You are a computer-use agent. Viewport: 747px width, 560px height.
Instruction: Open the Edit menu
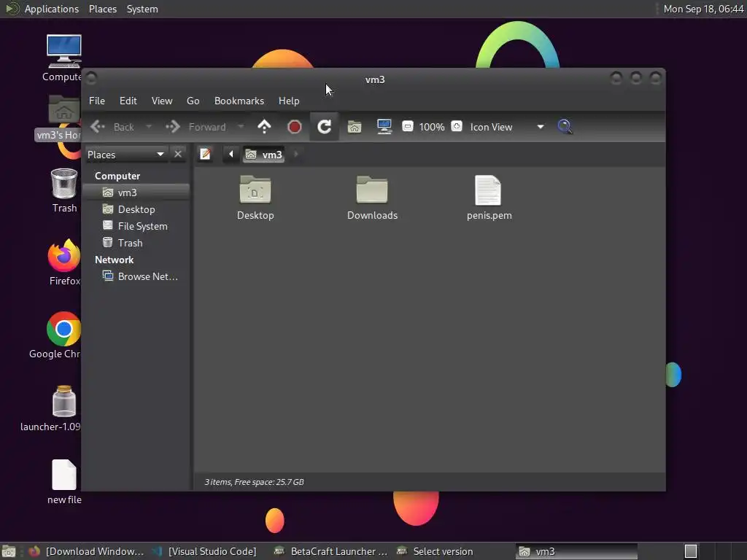pyautogui.click(x=128, y=101)
